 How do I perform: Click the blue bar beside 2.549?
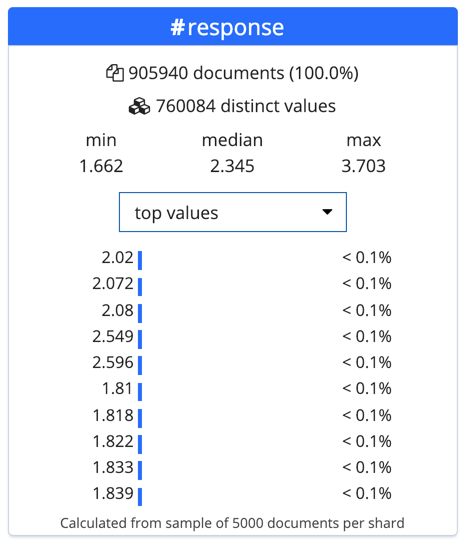[x=140, y=339]
